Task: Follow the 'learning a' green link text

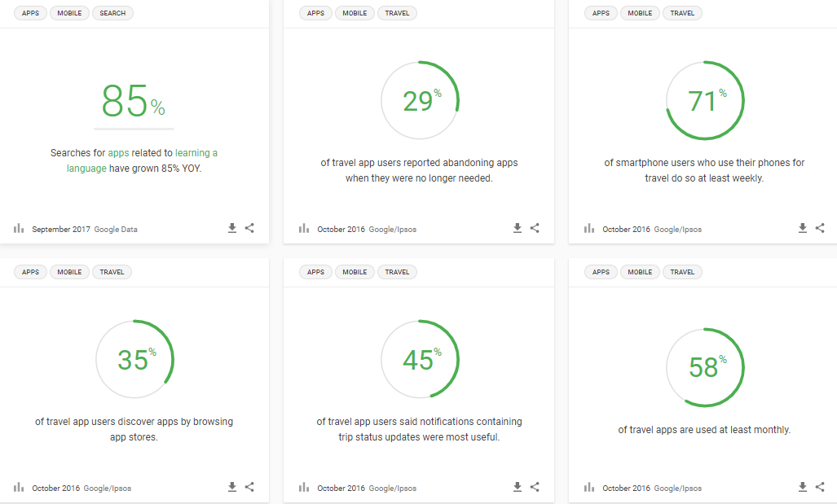Action: [x=196, y=153]
